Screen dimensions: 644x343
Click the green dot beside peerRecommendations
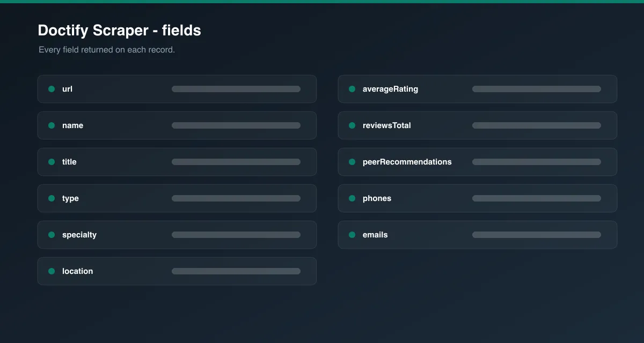click(x=352, y=162)
